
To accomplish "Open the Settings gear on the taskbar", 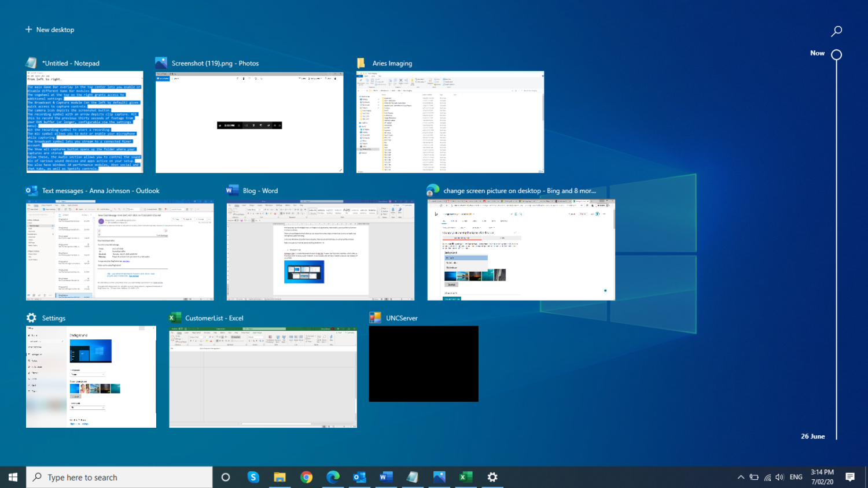I will click(x=492, y=477).
